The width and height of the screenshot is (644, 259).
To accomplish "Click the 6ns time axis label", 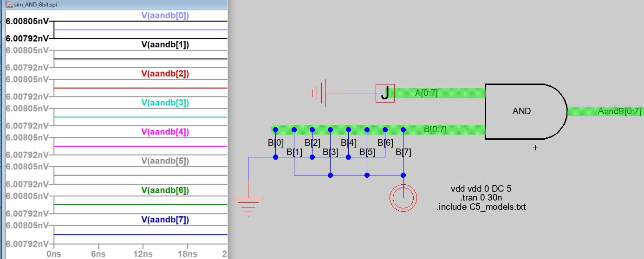I will pos(98,254).
